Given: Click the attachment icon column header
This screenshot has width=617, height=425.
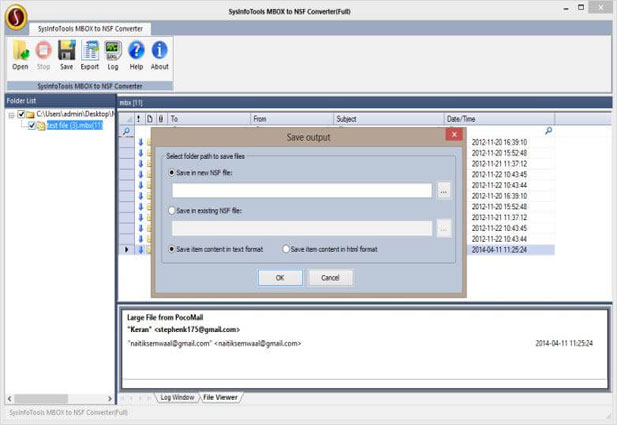Looking at the screenshot, I should pyautogui.click(x=161, y=119).
